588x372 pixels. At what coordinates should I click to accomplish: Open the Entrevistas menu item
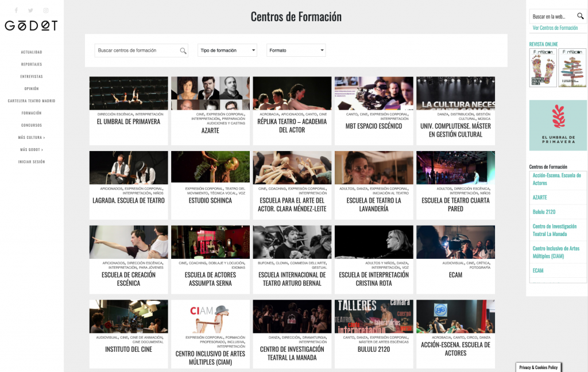click(32, 76)
